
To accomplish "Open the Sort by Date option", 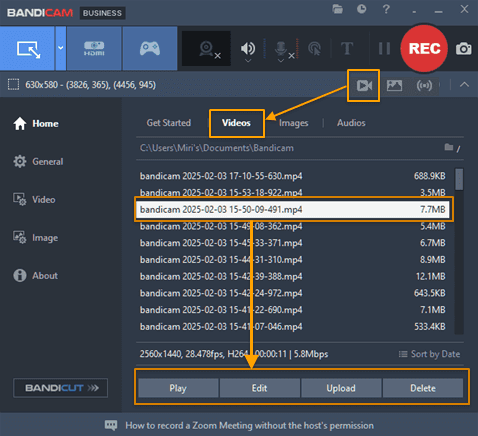I will [x=429, y=354].
